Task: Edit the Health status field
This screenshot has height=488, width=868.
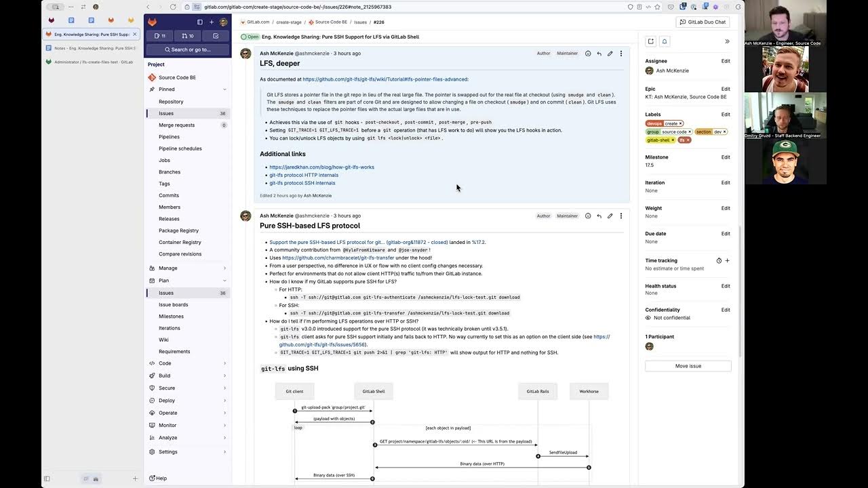Action: (726, 286)
